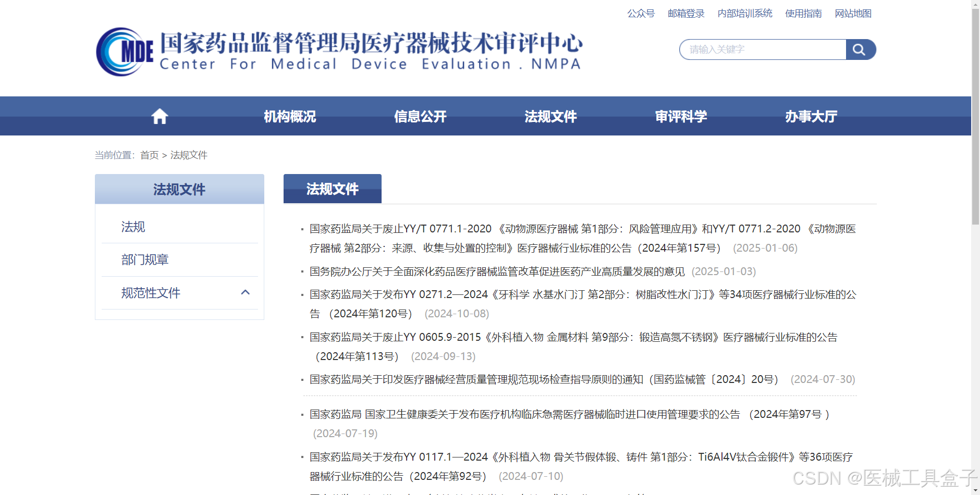Focus the 请输入关键字 search field

(x=763, y=49)
